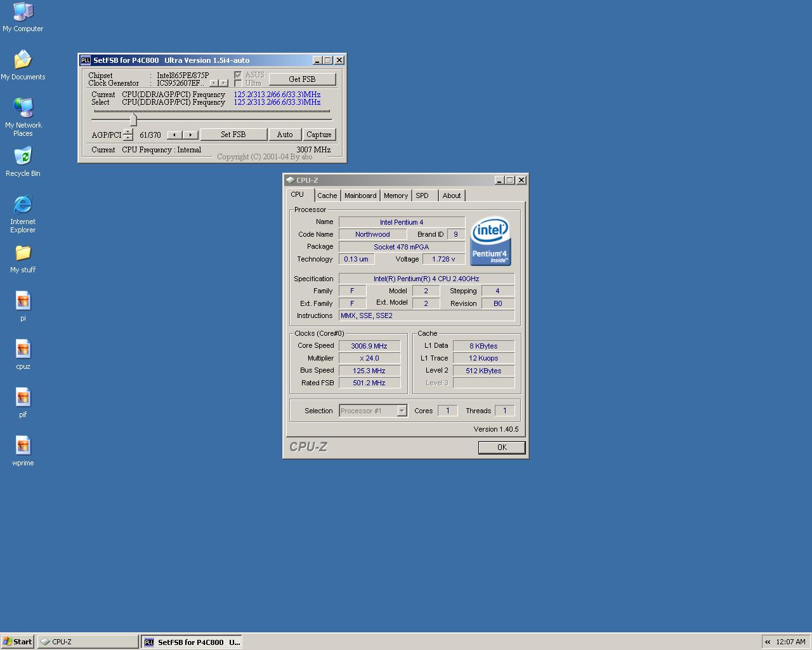Click clock generator right arrow
This screenshot has width=812, height=650.
pos(223,83)
